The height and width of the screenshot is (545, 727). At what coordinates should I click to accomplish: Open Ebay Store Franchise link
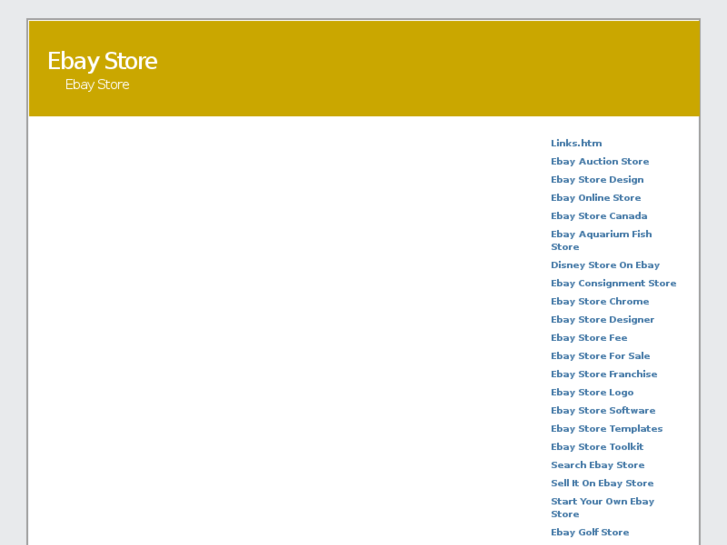click(x=604, y=374)
